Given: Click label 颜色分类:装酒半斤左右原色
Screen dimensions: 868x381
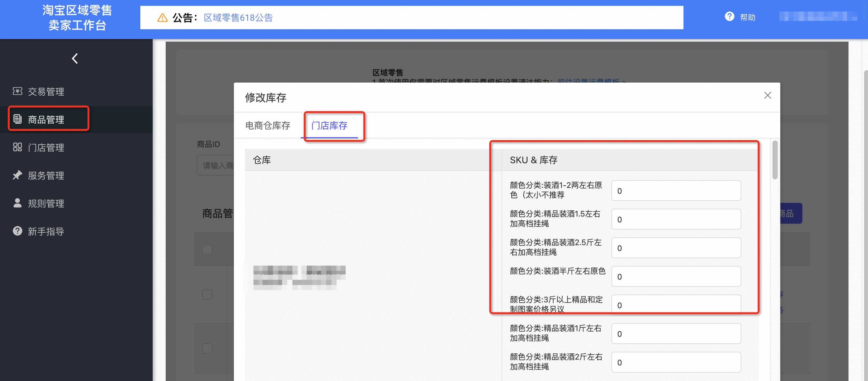Looking at the screenshot, I should 558,271.
